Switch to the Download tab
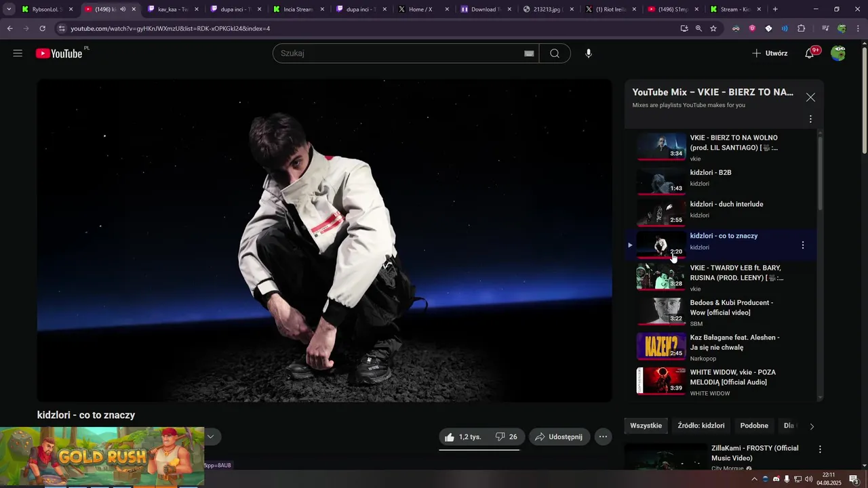 (x=486, y=9)
